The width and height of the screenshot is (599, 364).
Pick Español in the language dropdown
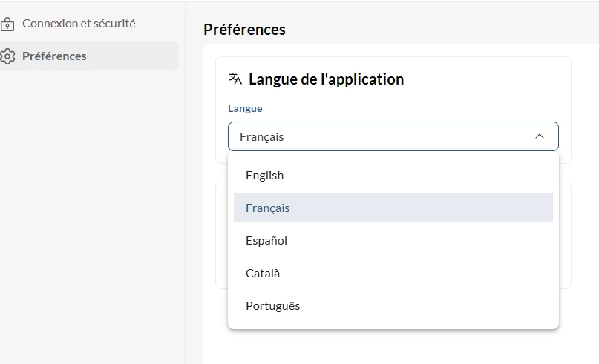coord(266,241)
